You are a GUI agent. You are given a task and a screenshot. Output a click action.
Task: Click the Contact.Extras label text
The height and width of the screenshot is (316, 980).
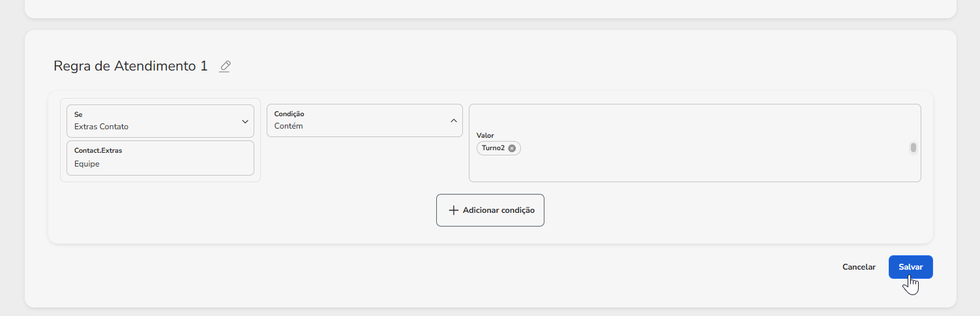[x=98, y=150]
